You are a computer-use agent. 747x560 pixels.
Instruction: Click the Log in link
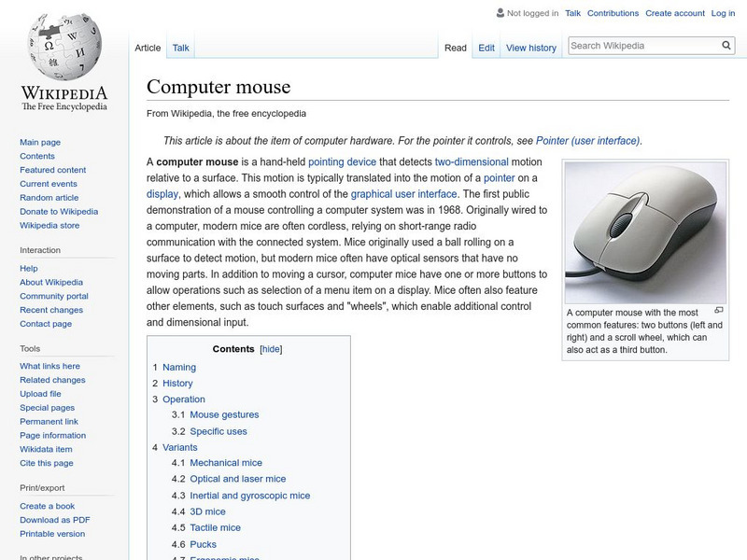click(x=723, y=13)
